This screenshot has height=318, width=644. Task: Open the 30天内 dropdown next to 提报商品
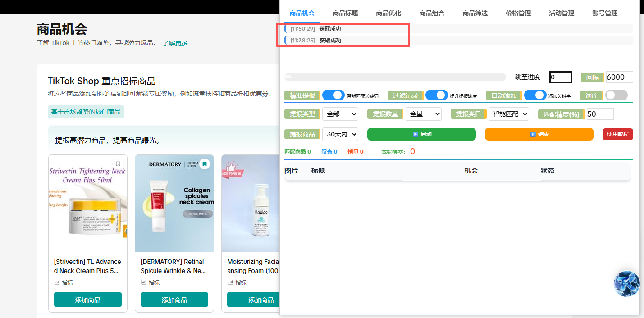click(x=340, y=134)
